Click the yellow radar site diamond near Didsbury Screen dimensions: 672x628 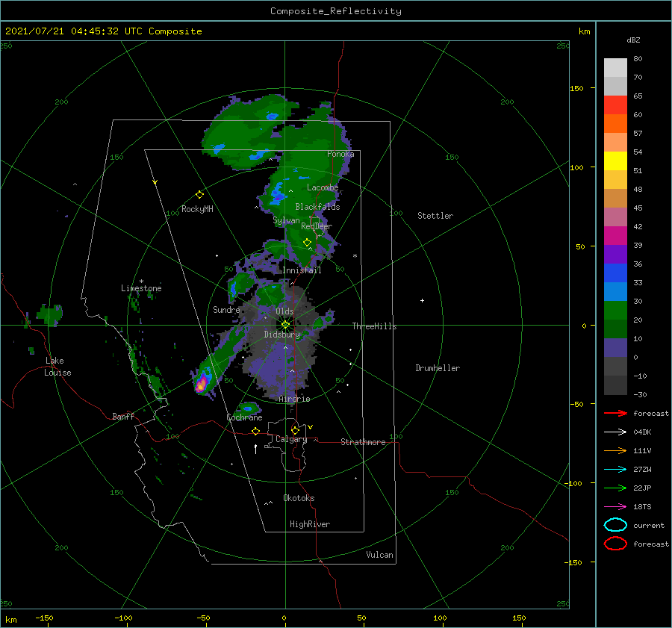coord(285,325)
